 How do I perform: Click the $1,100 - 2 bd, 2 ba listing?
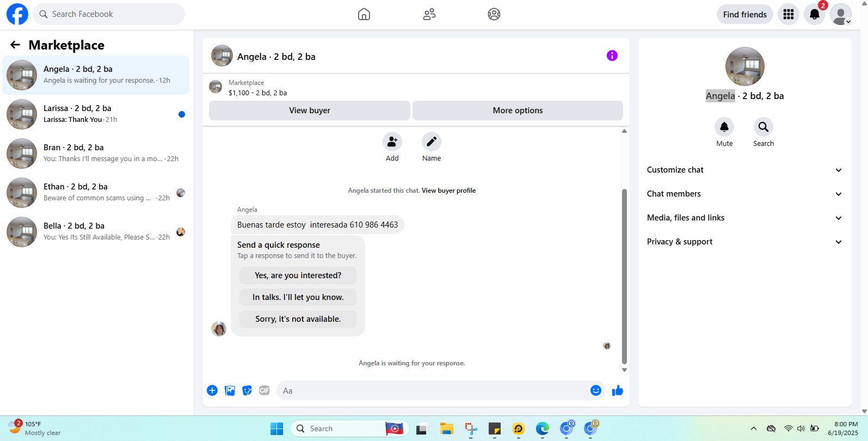coord(257,93)
